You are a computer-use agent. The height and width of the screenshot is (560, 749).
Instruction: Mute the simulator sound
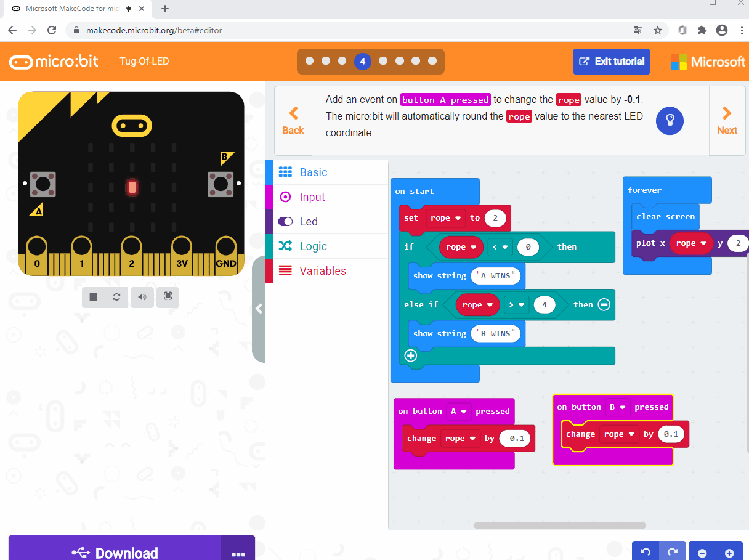(x=142, y=297)
